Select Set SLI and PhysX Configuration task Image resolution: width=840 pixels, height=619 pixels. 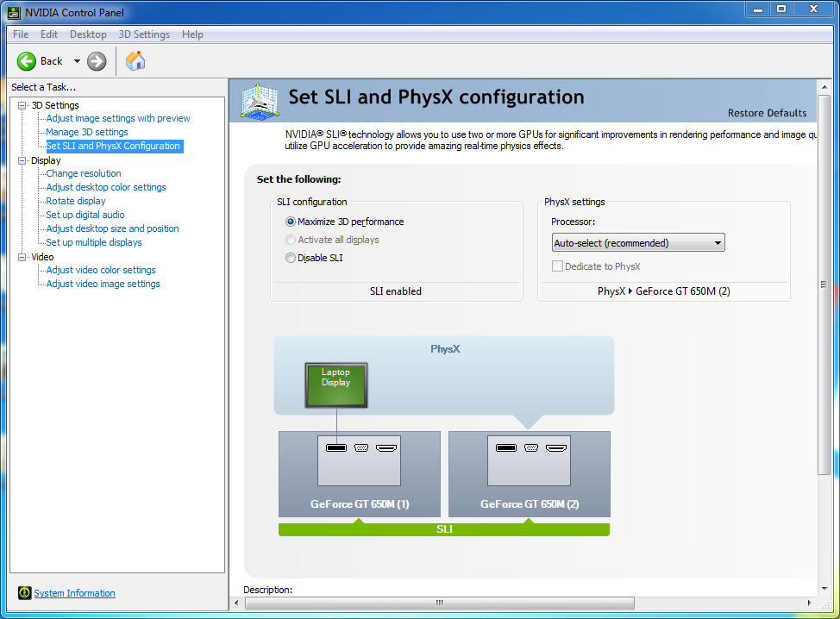(x=113, y=146)
